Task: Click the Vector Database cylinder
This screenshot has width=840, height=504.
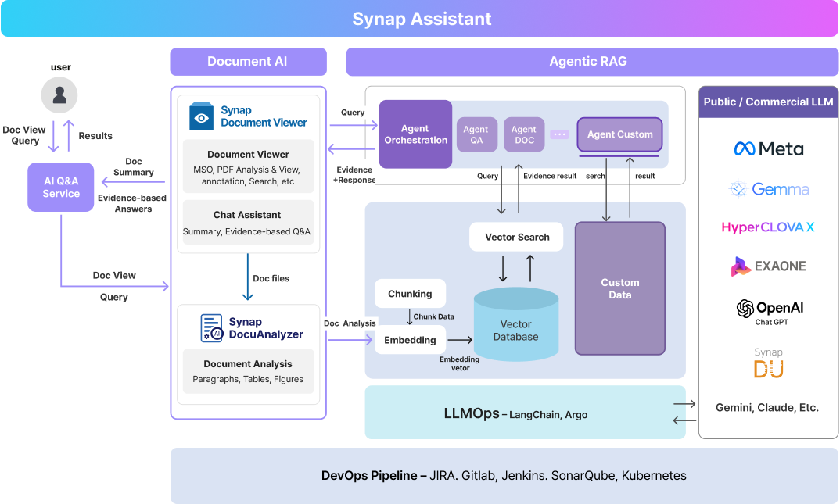Action: [x=516, y=324]
